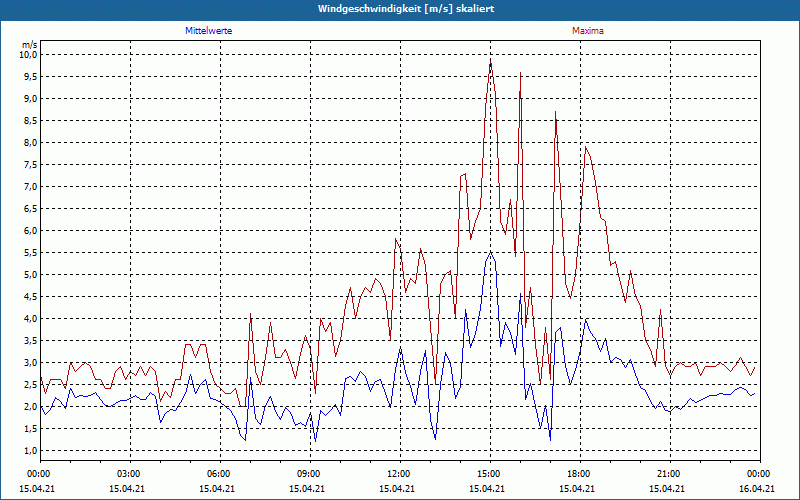Screen dimensions: 800x500
Task: Click the 1,5 y-axis value
Action: (x=31, y=429)
